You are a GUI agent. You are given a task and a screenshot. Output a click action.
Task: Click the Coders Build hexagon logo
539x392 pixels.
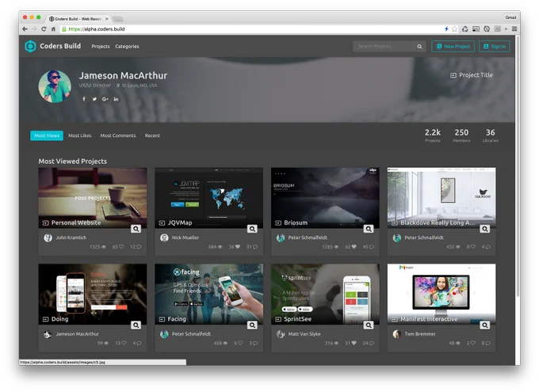point(30,46)
